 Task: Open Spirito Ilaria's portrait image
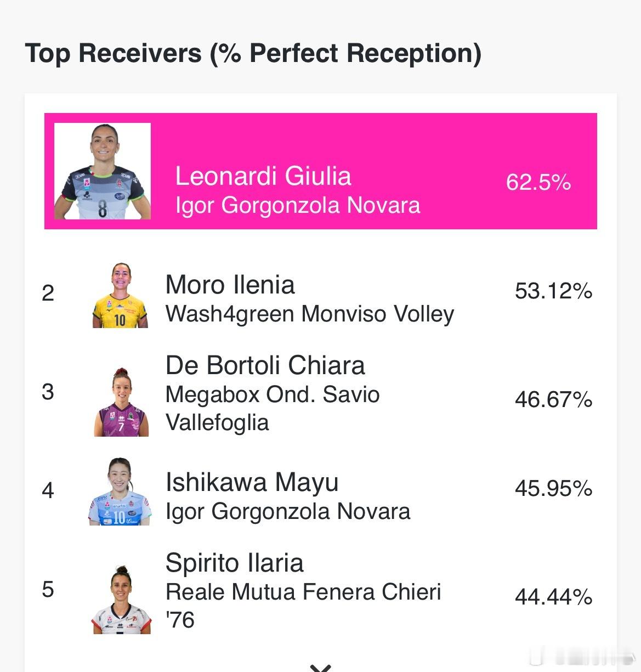[121, 600]
